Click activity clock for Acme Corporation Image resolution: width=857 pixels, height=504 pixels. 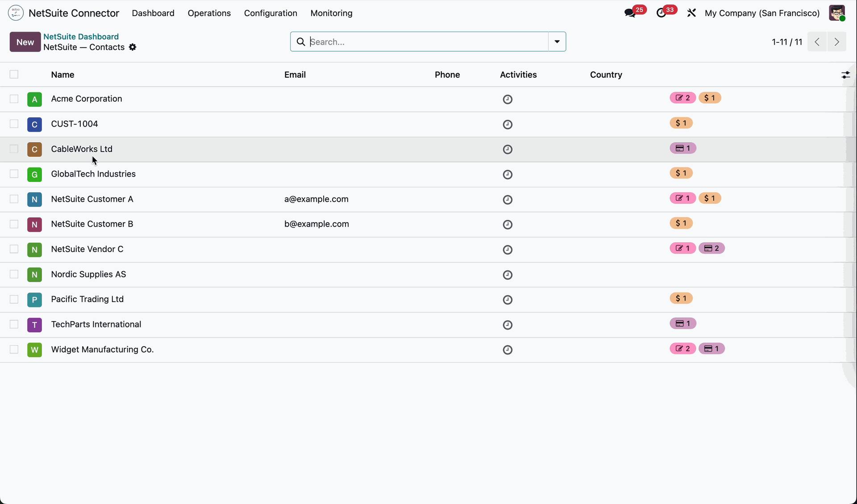(x=508, y=99)
